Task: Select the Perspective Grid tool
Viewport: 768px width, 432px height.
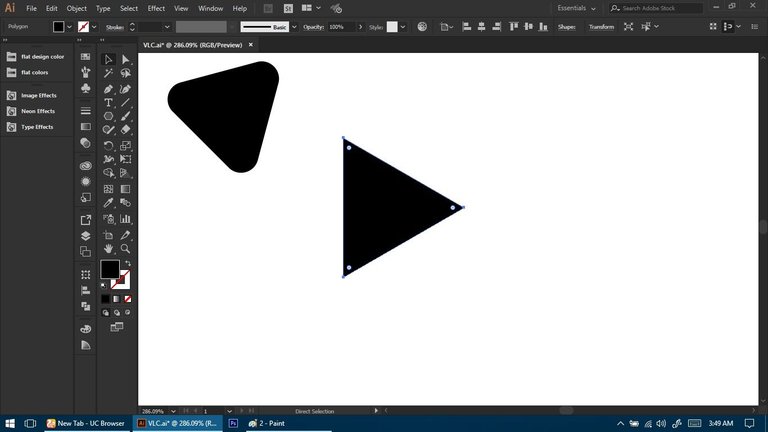Action: coord(125,173)
